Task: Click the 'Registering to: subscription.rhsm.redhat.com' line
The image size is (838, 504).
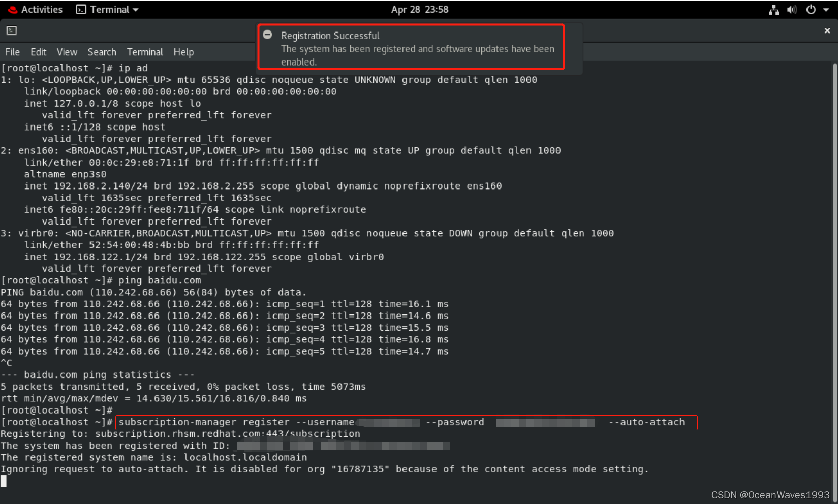Action: [x=180, y=434]
